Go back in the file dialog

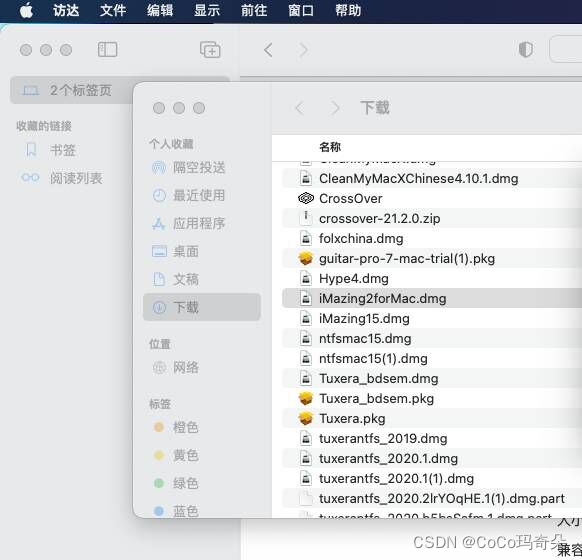click(300, 108)
